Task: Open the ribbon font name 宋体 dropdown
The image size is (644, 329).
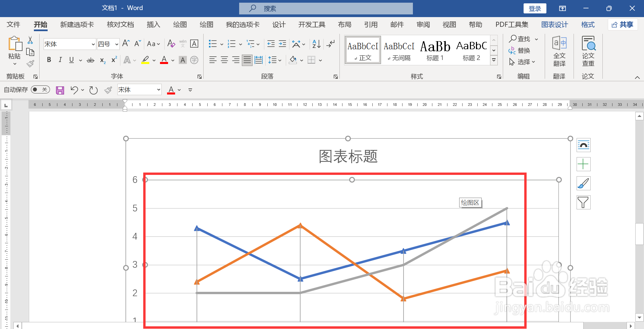Action: 93,44
